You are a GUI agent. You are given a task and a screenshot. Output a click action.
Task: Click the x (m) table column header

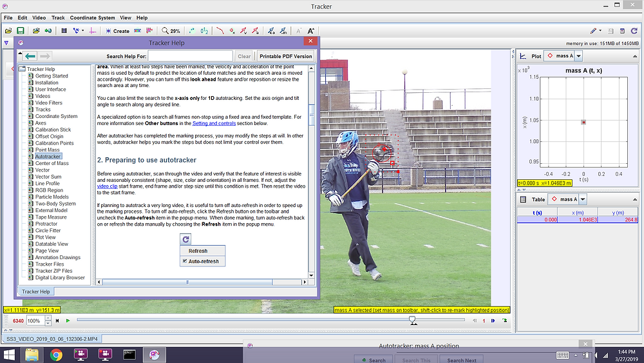[x=577, y=213]
